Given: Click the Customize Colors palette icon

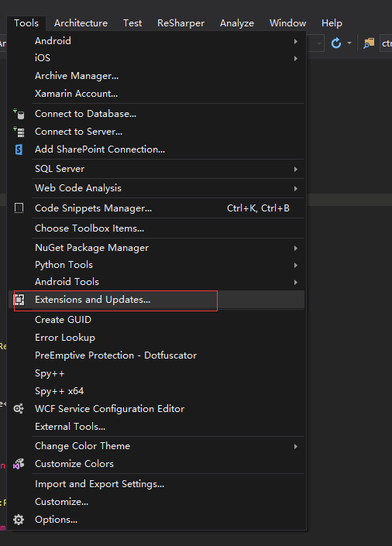Looking at the screenshot, I should [19, 463].
